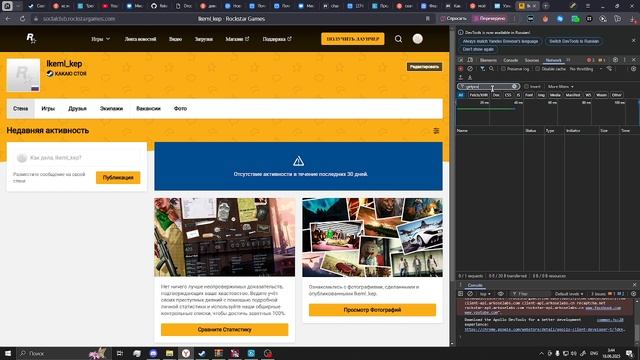The image size is (640, 360).
Task: Select the Doc type filter
Action: 496,95
